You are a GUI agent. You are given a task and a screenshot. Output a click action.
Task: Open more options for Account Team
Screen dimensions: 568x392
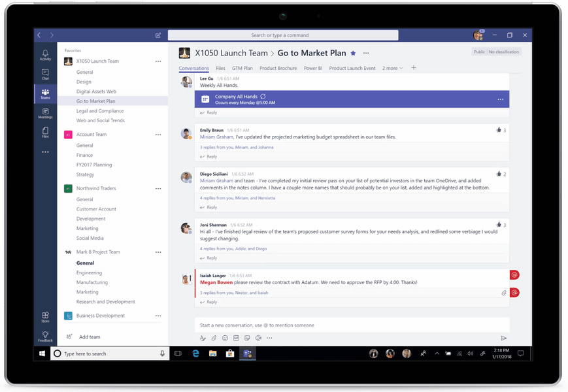(157, 133)
